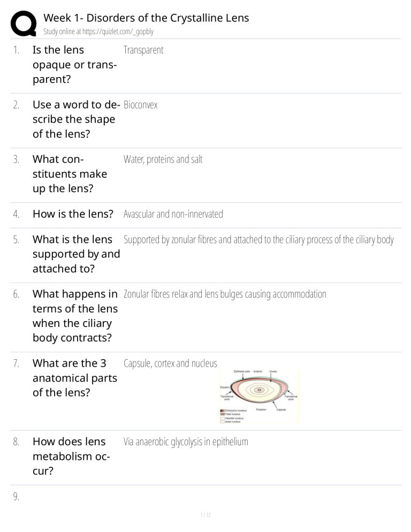Click the question about when the ciliary body contracts
The image size is (411, 532).
[x=75, y=316]
